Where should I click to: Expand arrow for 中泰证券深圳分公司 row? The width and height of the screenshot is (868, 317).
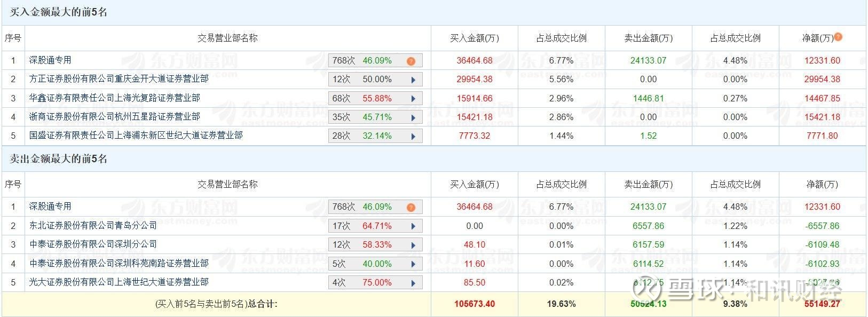point(413,245)
